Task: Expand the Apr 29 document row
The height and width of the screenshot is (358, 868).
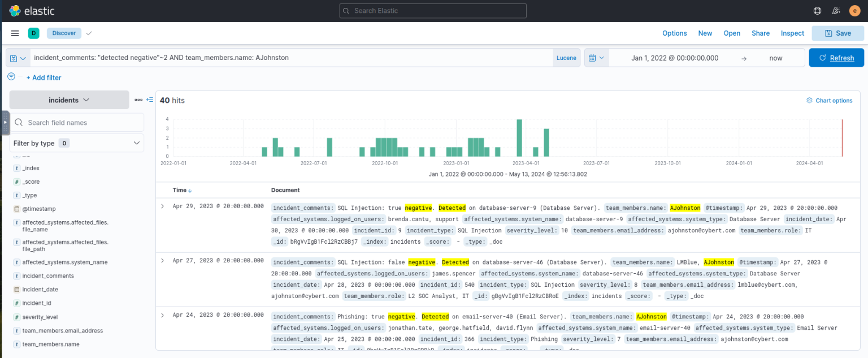Action: pyautogui.click(x=163, y=205)
